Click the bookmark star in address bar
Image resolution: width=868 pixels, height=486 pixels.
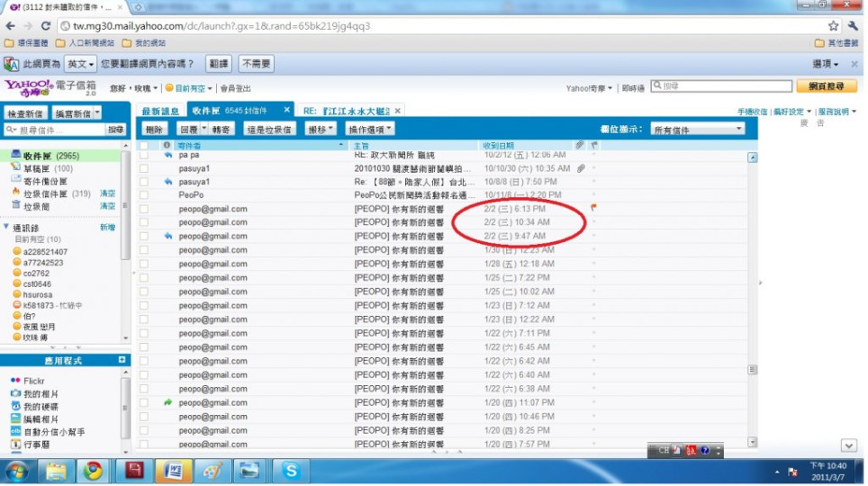[x=833, y=26]
